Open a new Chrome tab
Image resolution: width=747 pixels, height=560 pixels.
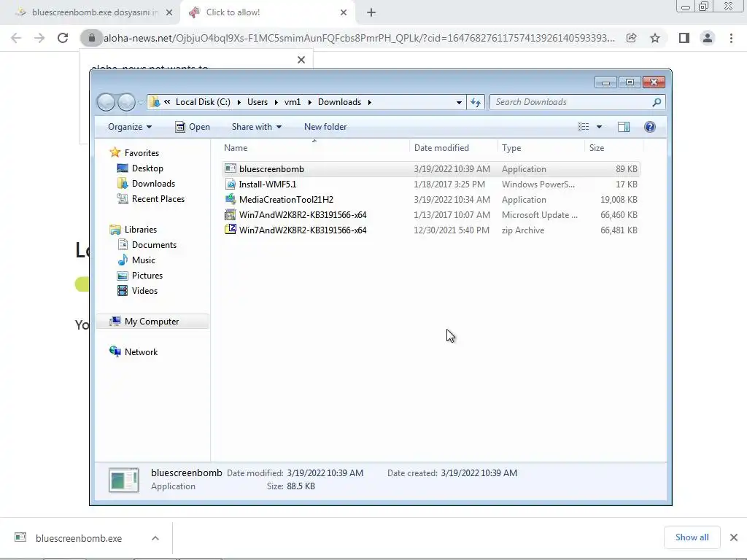point(371,12)
